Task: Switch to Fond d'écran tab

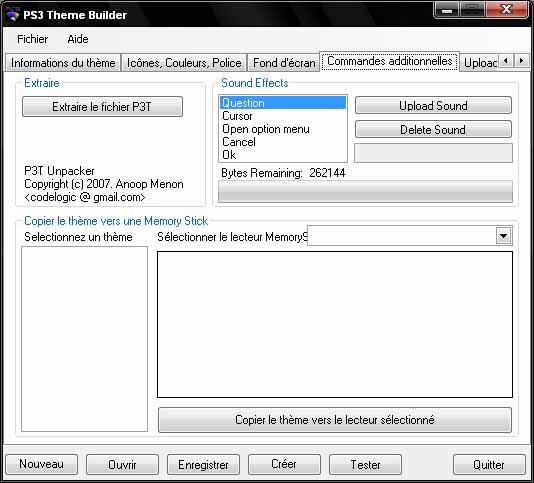Action: [284, 63]
